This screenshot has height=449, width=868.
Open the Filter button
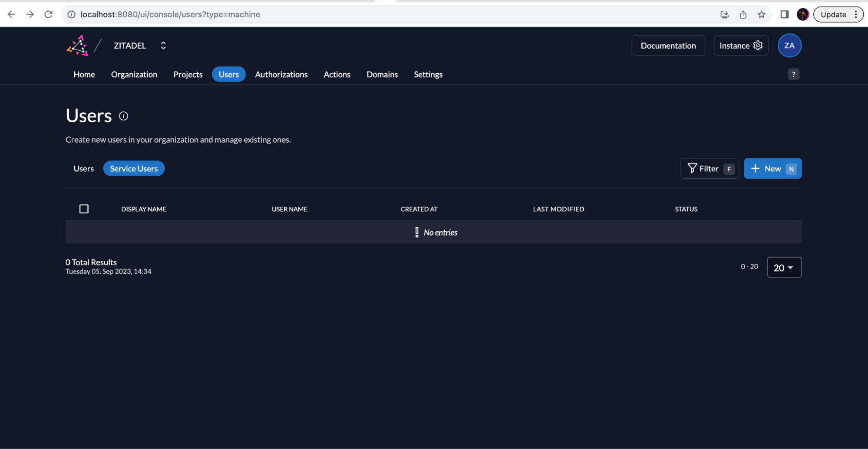point(709,169)
